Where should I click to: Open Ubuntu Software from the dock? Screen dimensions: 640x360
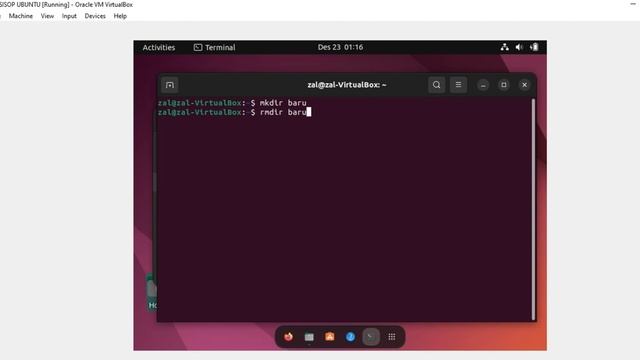330,337
